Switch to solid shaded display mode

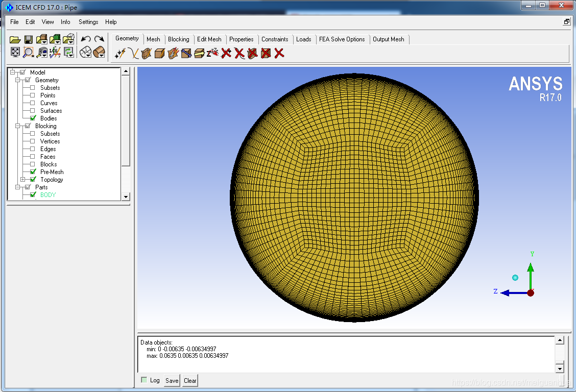point(99,52)
